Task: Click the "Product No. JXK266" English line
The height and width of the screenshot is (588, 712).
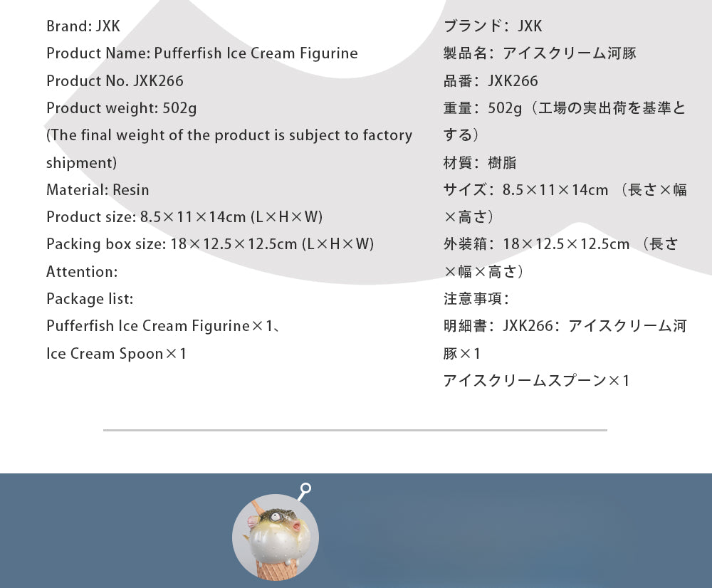Action: [x=114, y=80]
